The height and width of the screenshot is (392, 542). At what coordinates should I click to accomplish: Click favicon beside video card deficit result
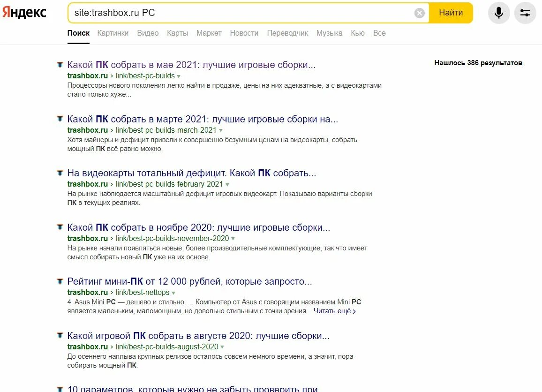click(x=60, y=173)
